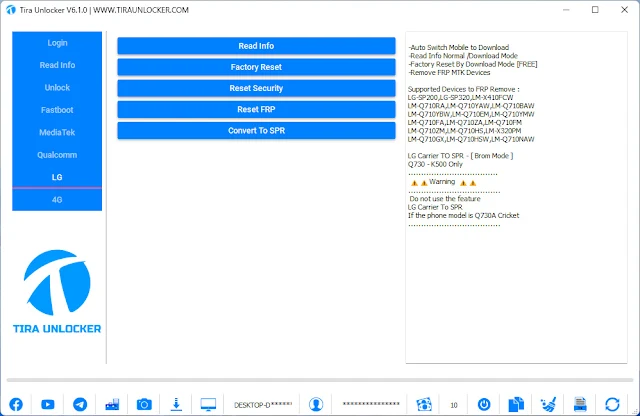This screenshot has height=416, width=640.
Task: Select the LG sidebar tab
Action: tap(57, 177)
